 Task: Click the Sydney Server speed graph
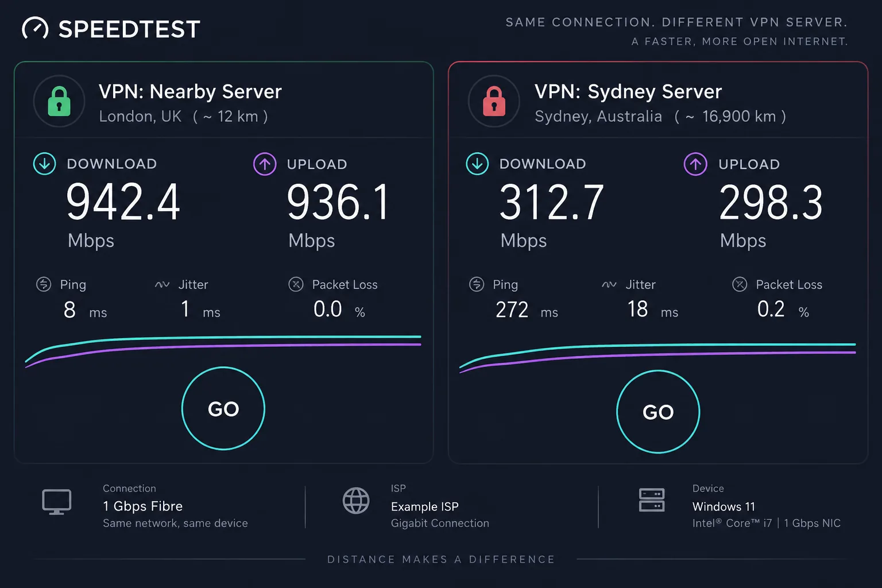(657, 357)
